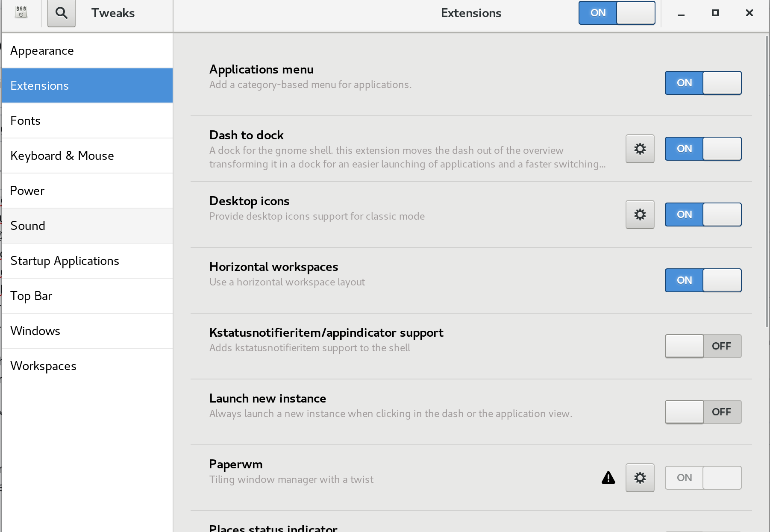Enable Kstatusnotifieritem/appindicator support

(x=702, y=346)
